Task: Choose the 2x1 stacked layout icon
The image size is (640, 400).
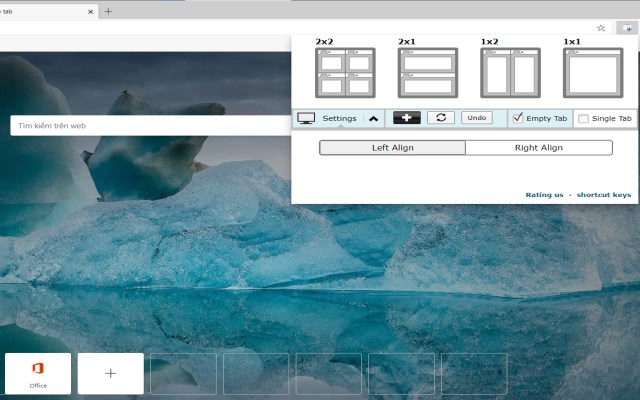Action: pos(428,73)
